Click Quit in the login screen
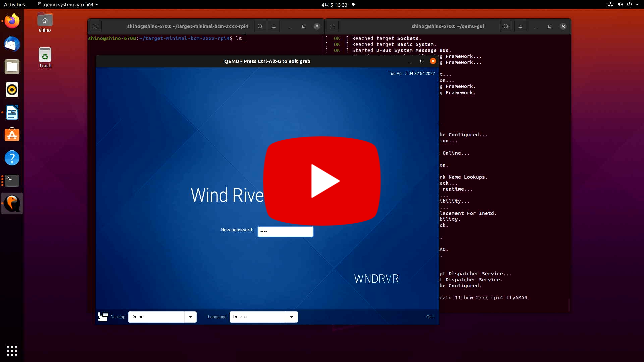The width and height of the screenshot is (644, 362). click(x=430, y=317)
